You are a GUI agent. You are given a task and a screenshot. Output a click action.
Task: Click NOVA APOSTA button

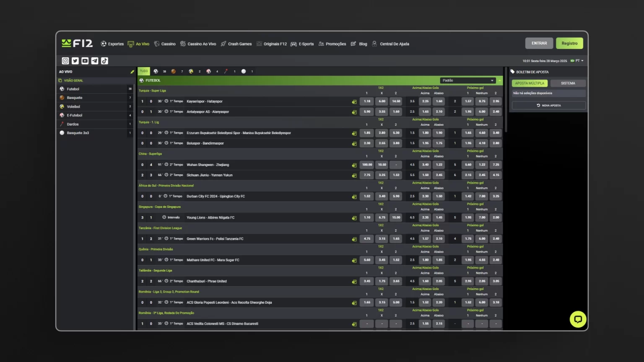tap(549, 106)
